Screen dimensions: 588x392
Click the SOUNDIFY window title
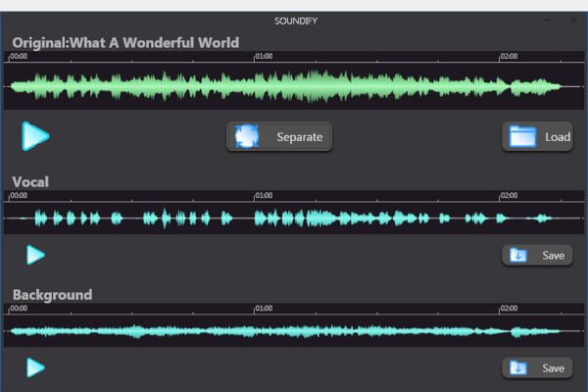pos(296,21)
